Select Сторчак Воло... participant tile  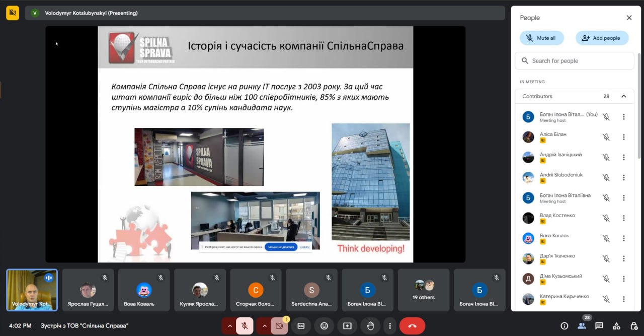[256, 290]
